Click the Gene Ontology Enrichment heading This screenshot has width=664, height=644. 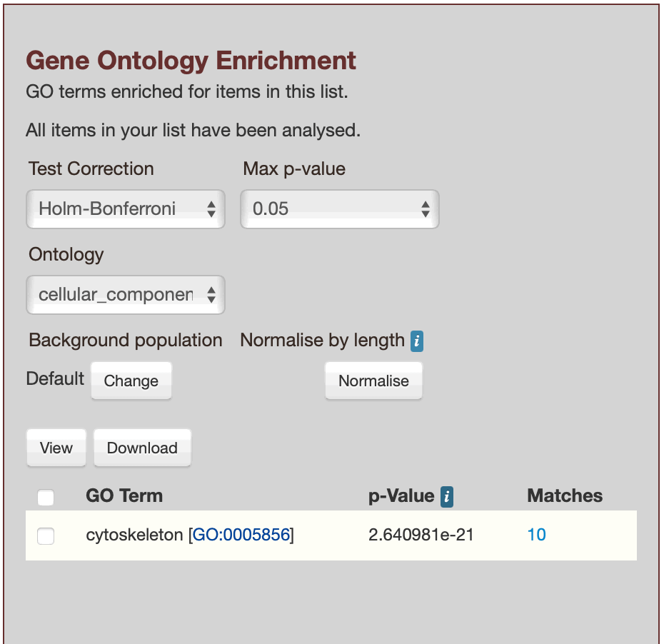(x=191, y=61)
